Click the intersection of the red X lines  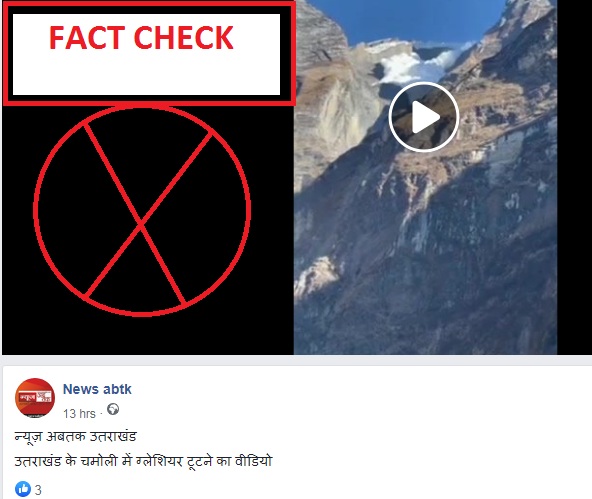(x=141, y=225)
